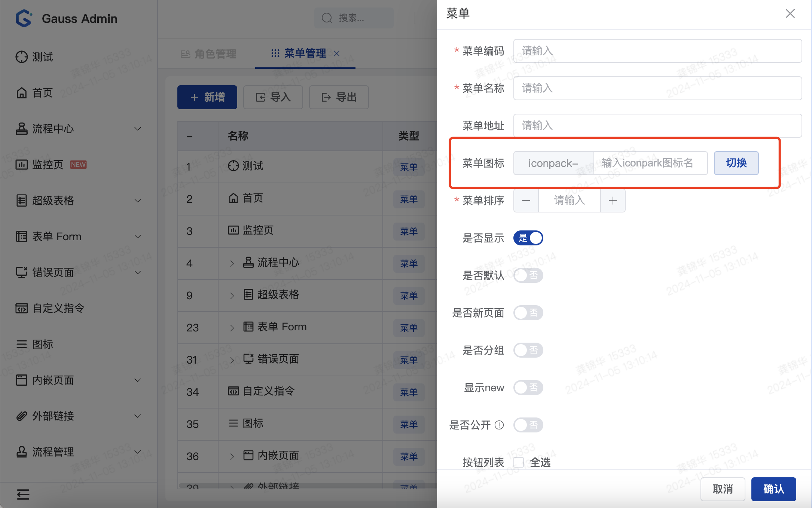Click the 超级表格 sidebar icon
This screenshot has width=812, height=508.
click(x=21, y=201)
